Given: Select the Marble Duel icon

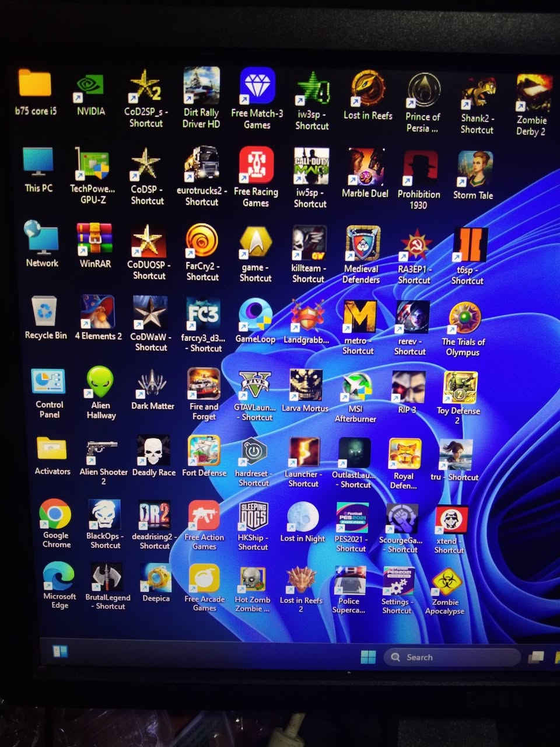Looking at the screenshot, I should 366,167.
